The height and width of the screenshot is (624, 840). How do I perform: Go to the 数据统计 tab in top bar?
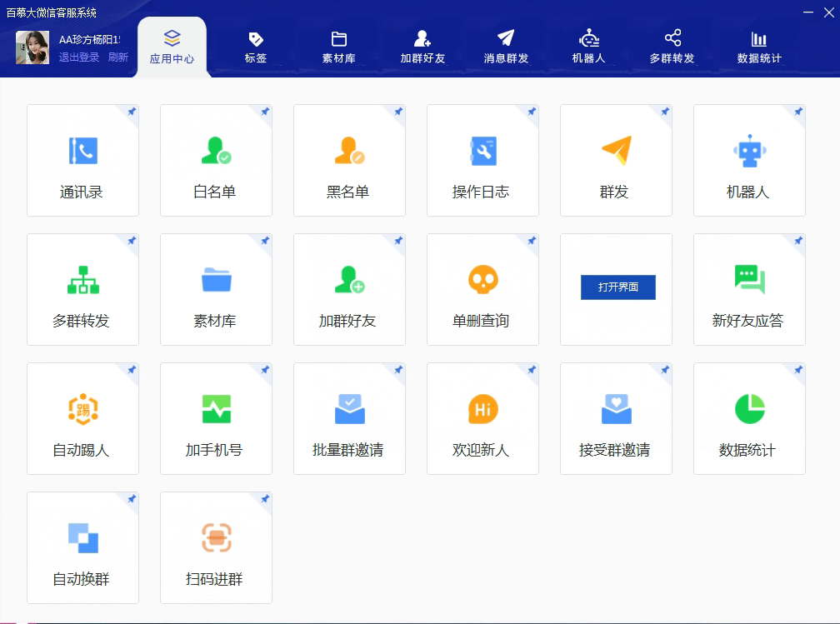click(x=759, y=47)
